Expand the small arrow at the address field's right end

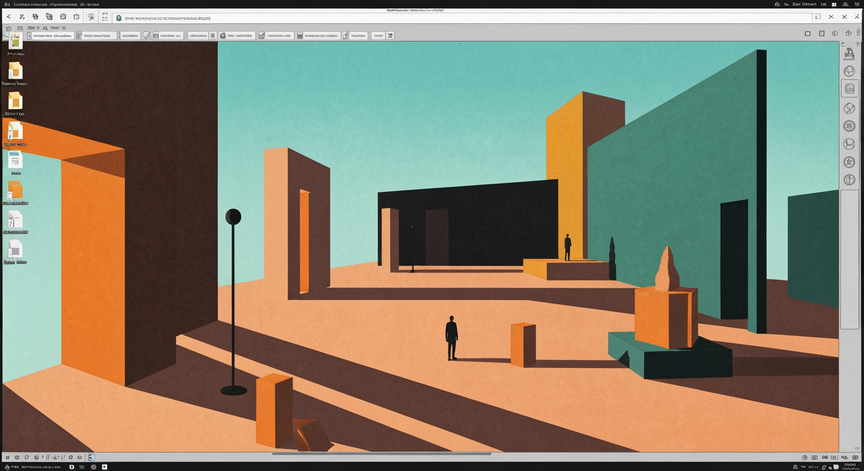(x=817, y=17)
